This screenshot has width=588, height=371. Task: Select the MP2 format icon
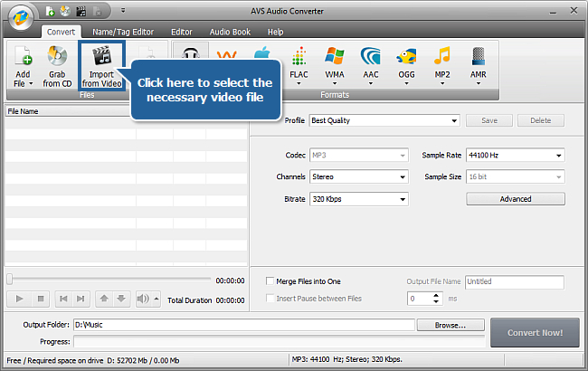click(442, 56)
